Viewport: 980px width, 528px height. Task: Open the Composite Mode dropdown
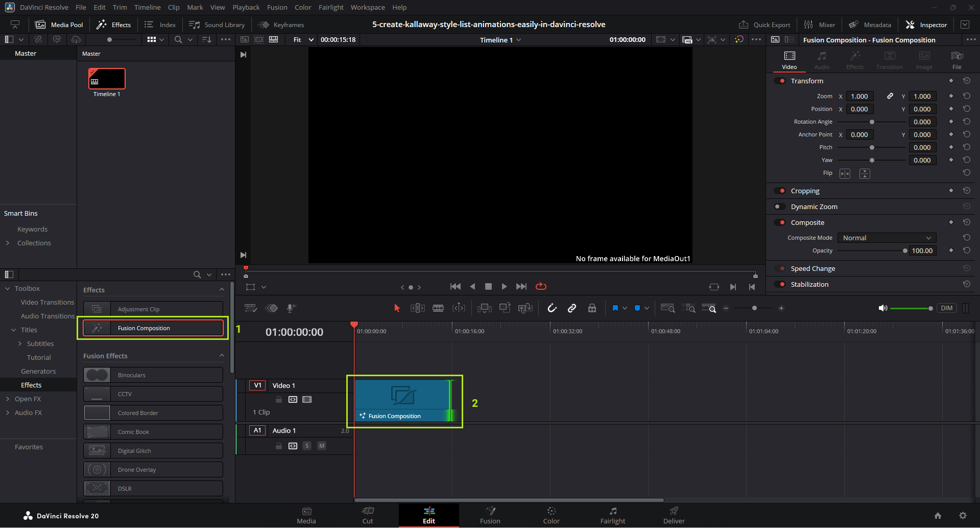(x=887, y=238)
